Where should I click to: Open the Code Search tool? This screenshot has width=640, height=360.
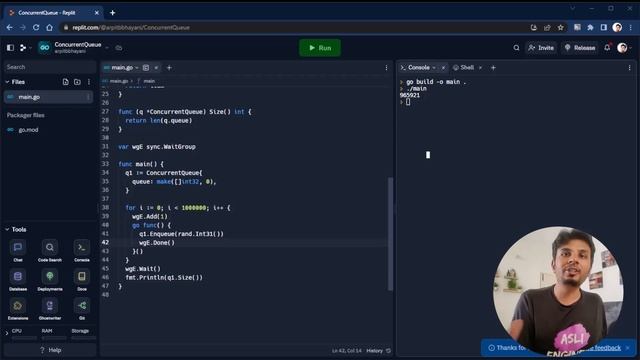pos(50,251)
